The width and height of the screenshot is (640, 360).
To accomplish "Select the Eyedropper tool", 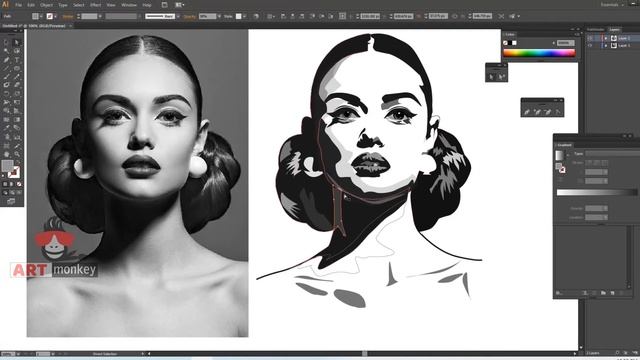I will [x=6, y=128].
